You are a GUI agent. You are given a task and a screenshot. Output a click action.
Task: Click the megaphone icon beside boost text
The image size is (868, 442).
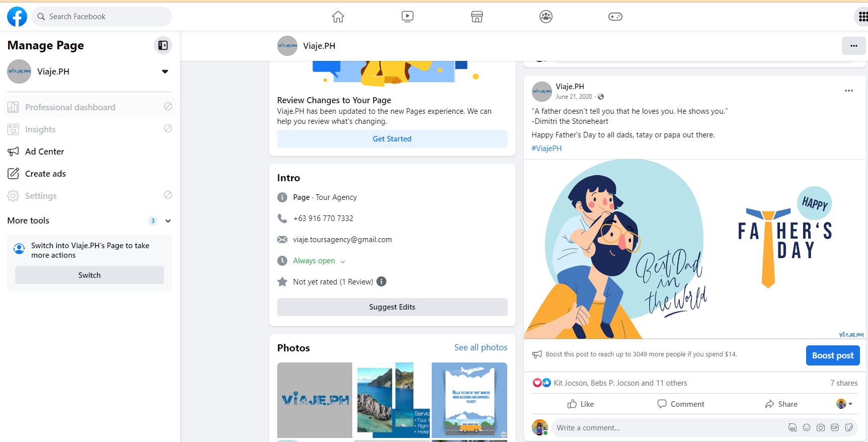pos(537,354)
